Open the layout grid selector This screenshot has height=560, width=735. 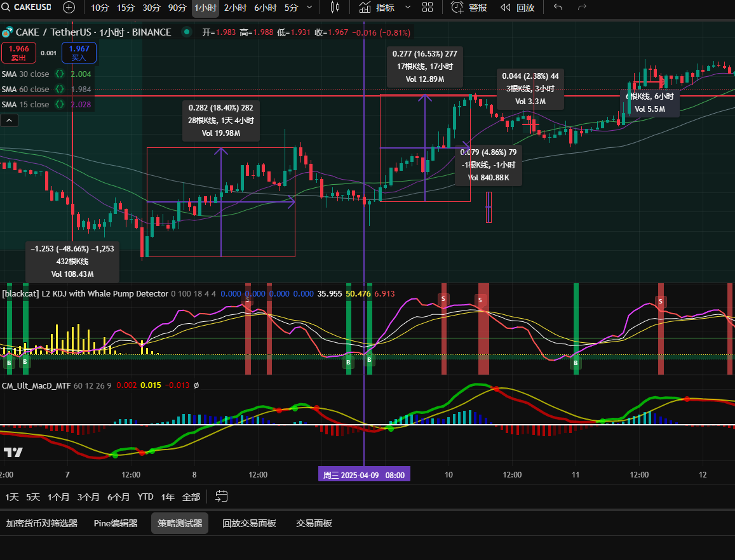pos(428,8)
